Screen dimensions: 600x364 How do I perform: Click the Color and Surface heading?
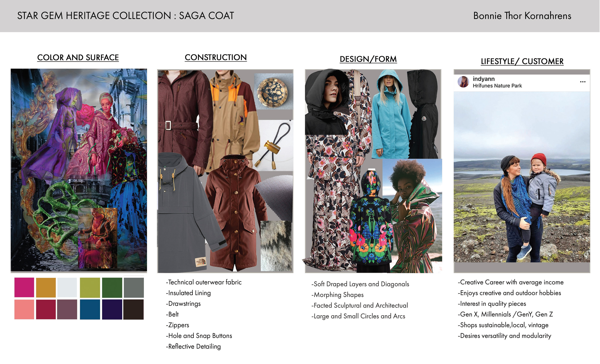[78, 57]
